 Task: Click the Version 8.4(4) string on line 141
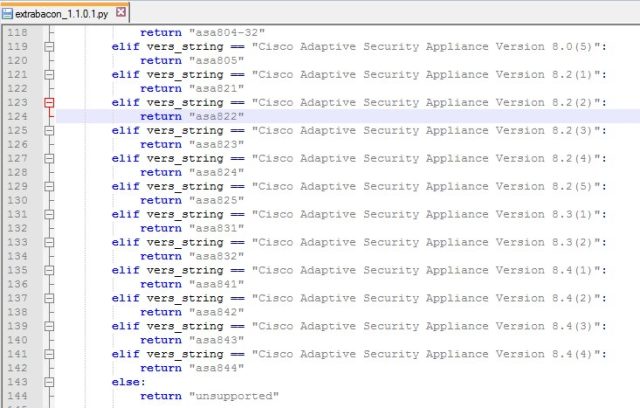[426, 354]
